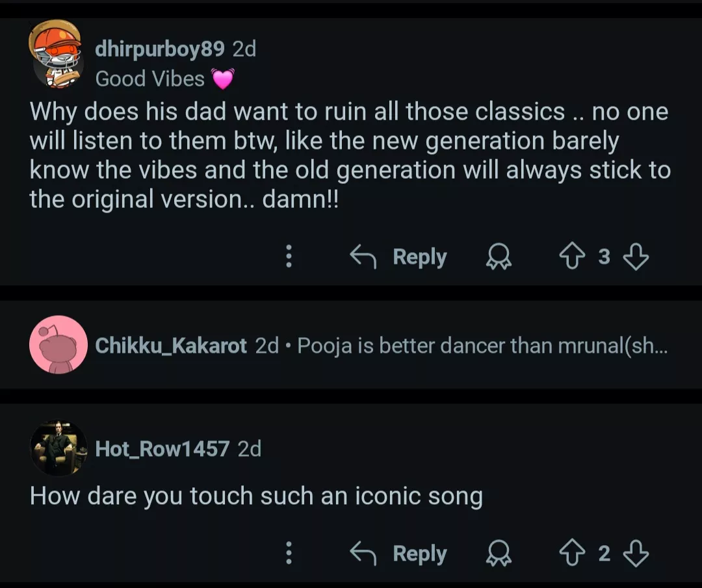Open the Hot_Row1457 username link
The height and width of the screenshot is (588, 702).
[x=162, y=448]
